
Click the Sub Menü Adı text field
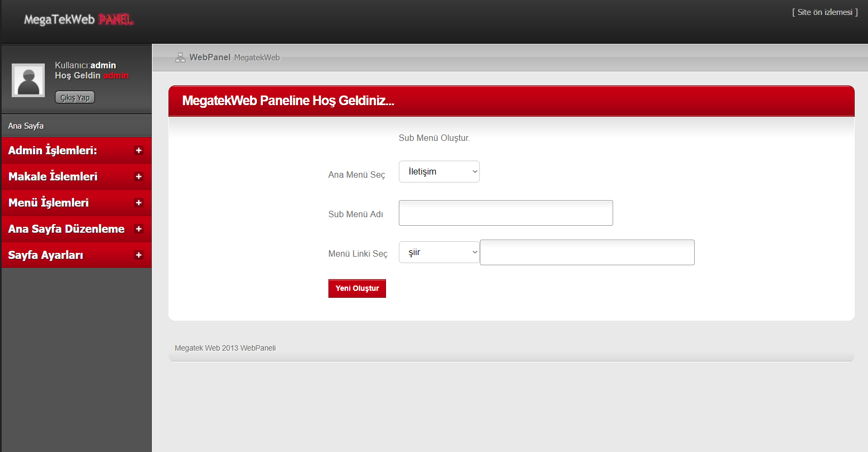pyautogui.click(x=505, y=213)
